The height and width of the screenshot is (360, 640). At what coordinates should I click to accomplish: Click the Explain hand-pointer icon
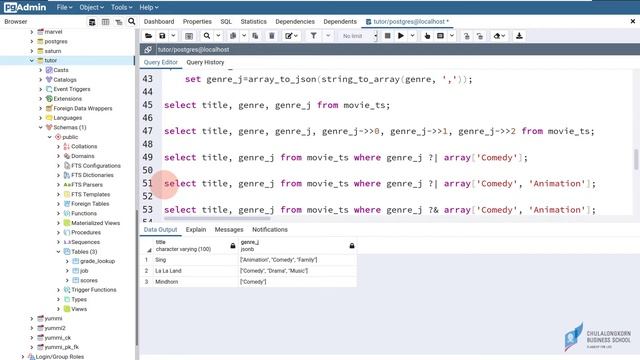tap(427, 36)
